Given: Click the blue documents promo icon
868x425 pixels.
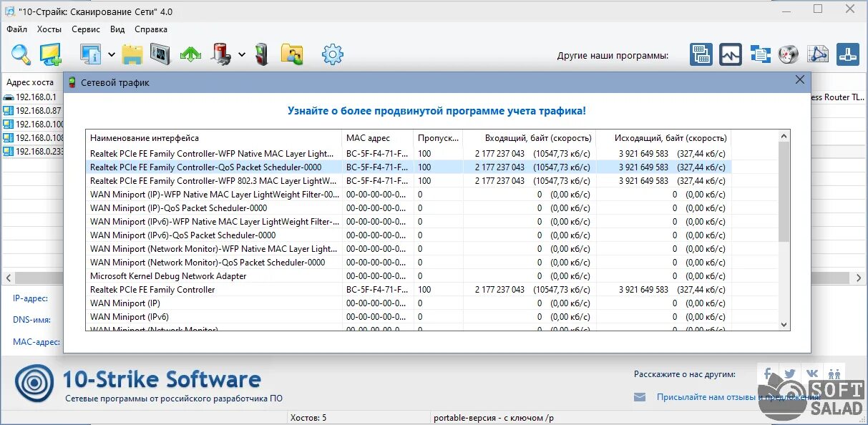Looking at the screenshot, I should pos(760,55).
